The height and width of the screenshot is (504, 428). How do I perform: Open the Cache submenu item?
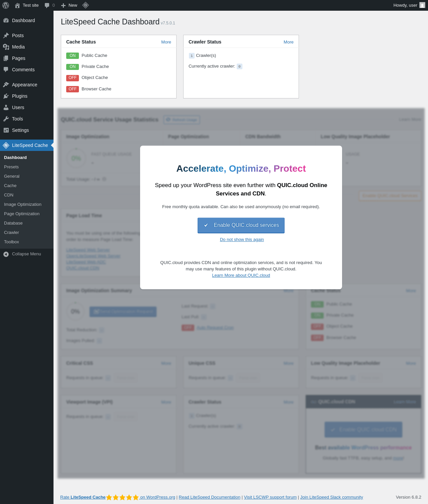pyautogui.click(x=10, y=186)
